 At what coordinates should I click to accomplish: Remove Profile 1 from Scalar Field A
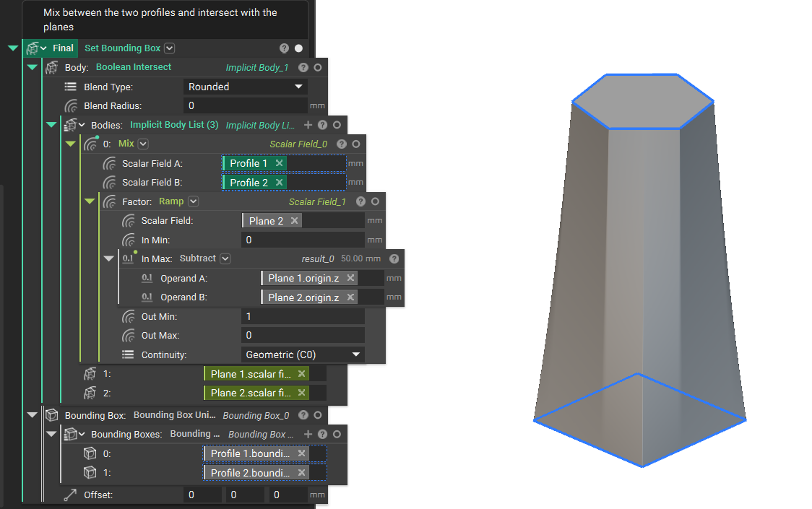(x=279, y=163)
